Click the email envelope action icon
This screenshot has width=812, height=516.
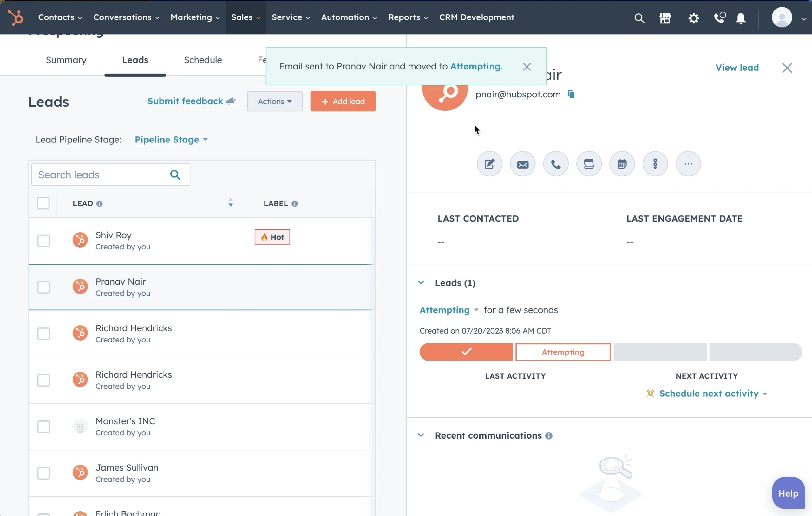(523, 164)
